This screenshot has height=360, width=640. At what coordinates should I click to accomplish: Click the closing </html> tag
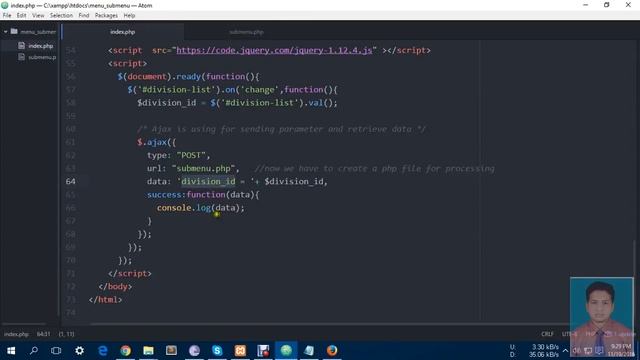[105, 300]
